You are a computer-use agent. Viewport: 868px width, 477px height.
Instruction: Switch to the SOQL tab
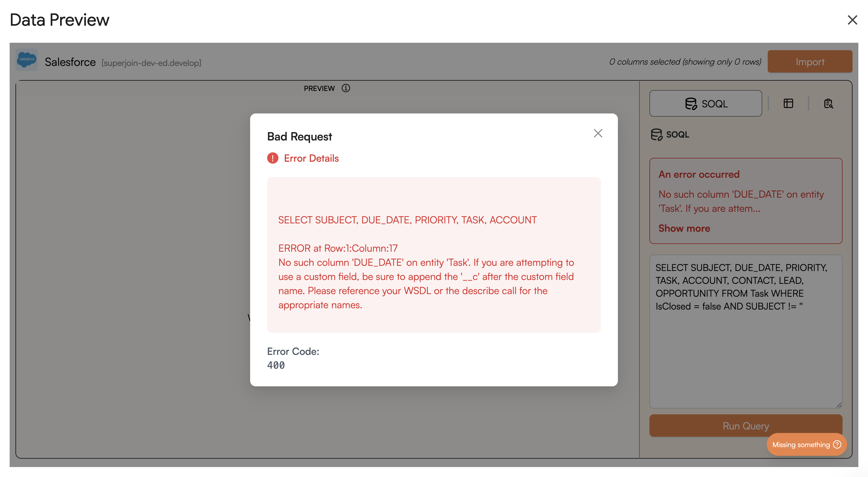(x=706, y=104)
